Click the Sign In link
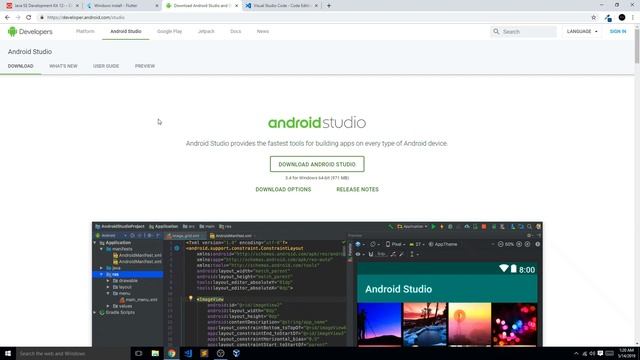This screenshot has height=360, width=640. point(618,31)
